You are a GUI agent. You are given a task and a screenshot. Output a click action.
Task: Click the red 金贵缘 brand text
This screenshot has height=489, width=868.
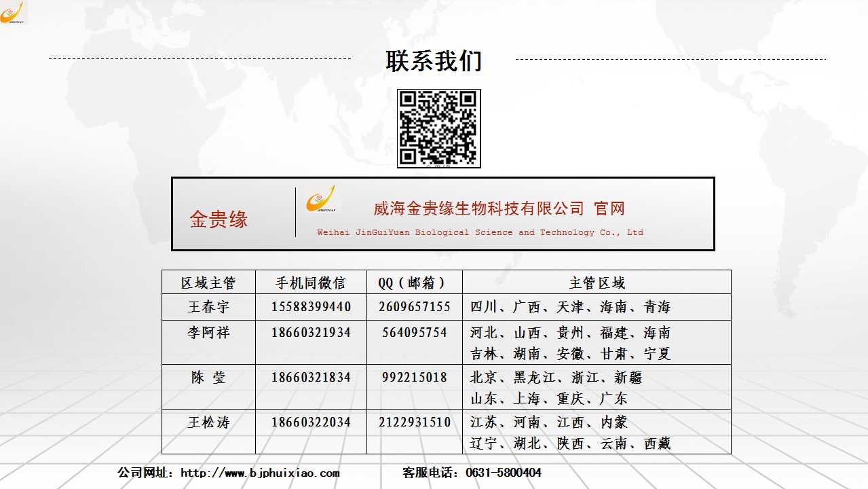click(219, 219)
